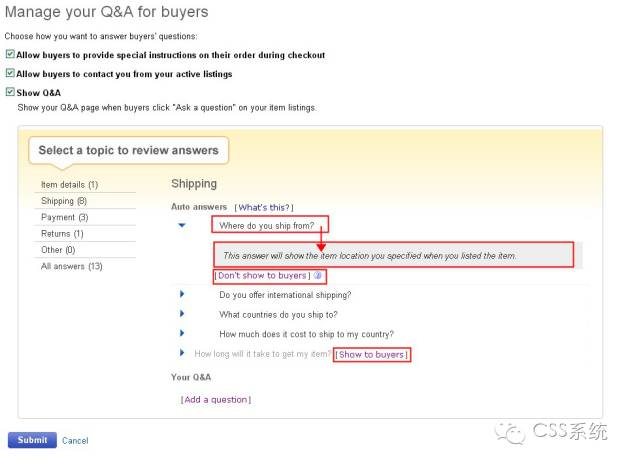Go to Payment topic answers

tap(64, 217)
